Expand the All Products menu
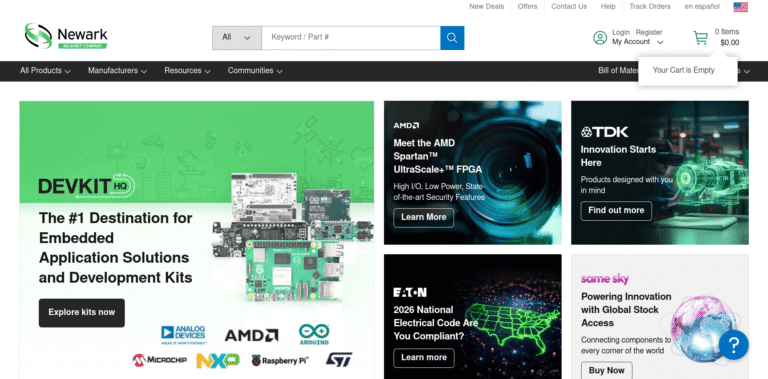768x379 pixels. point(45,71)
